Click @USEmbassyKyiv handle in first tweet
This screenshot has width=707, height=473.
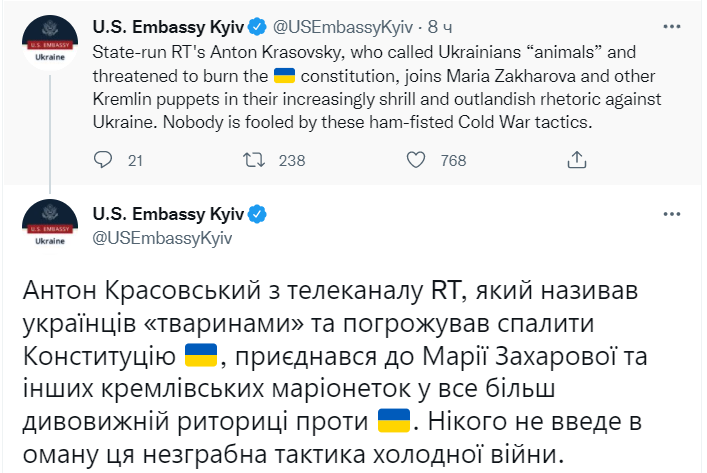coord(343,28)
